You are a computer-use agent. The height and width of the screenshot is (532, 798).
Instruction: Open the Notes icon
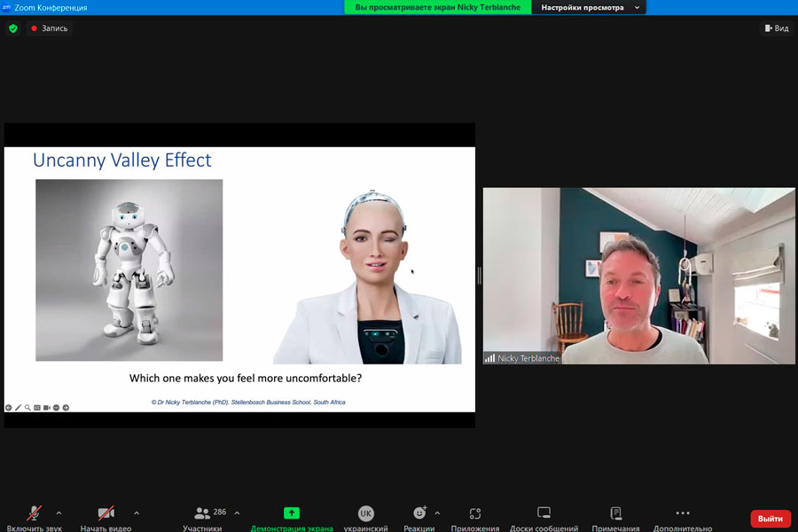(615, 513)
